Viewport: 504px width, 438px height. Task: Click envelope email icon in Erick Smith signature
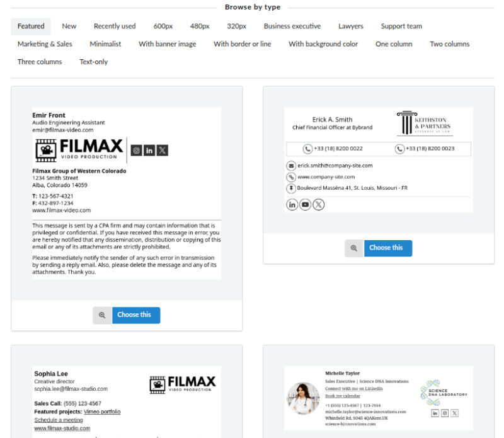tap(291, 166)
